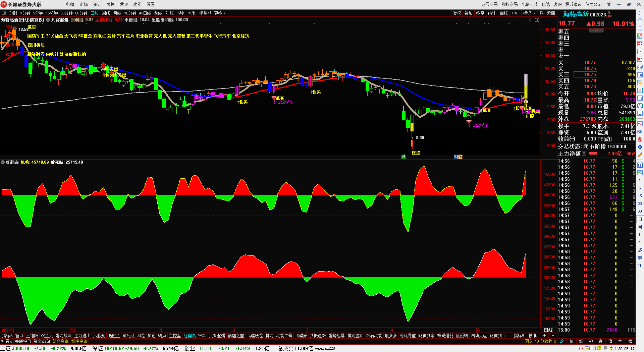Click the blue message box status icon
This screenshot has height=352, width=644.
(x=587, y=348)
